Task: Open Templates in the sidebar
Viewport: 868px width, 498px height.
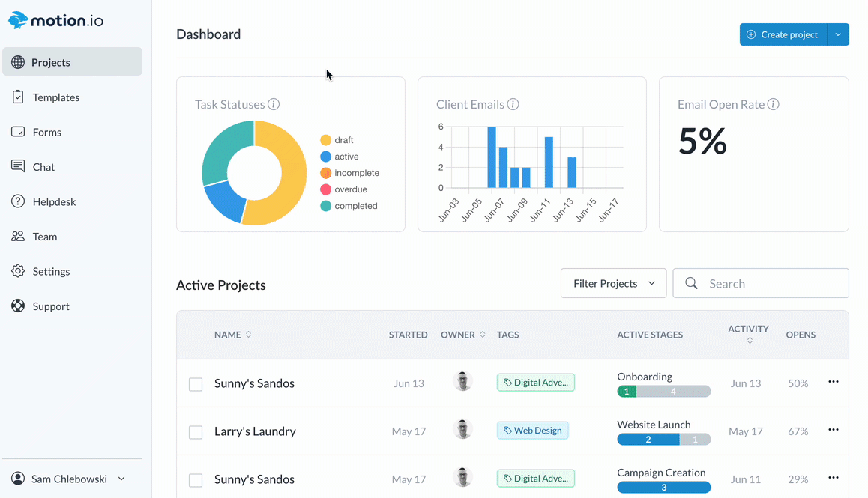Action: coord(55,97)
